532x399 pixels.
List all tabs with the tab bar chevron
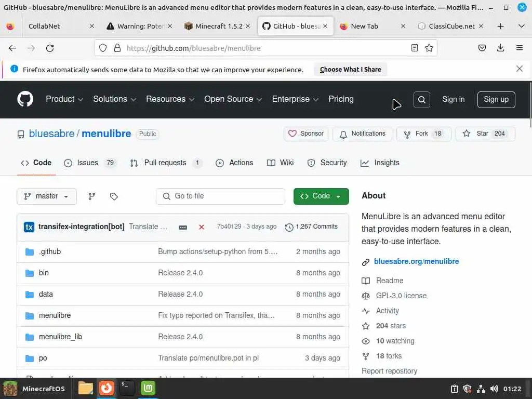point(522,26)
